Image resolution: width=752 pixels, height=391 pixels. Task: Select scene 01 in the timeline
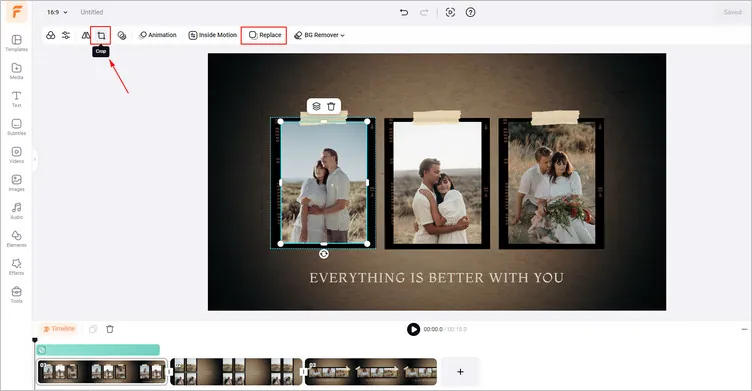click(102, 372)
